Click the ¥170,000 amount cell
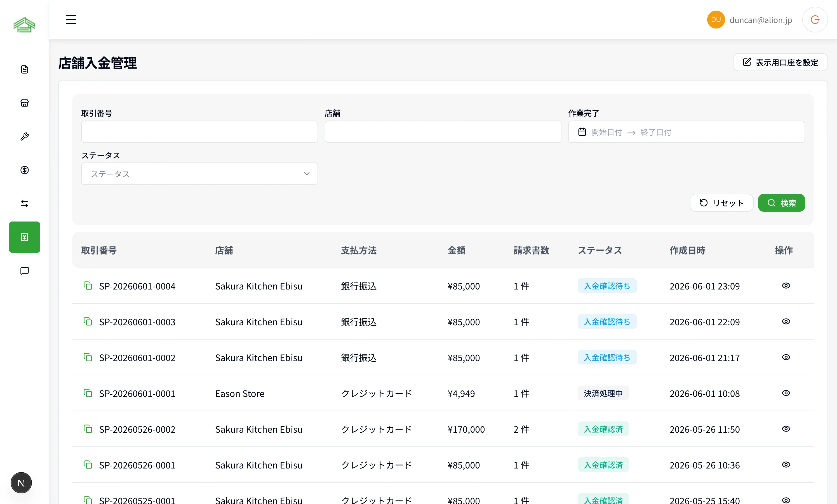 (x=466, y=429)
